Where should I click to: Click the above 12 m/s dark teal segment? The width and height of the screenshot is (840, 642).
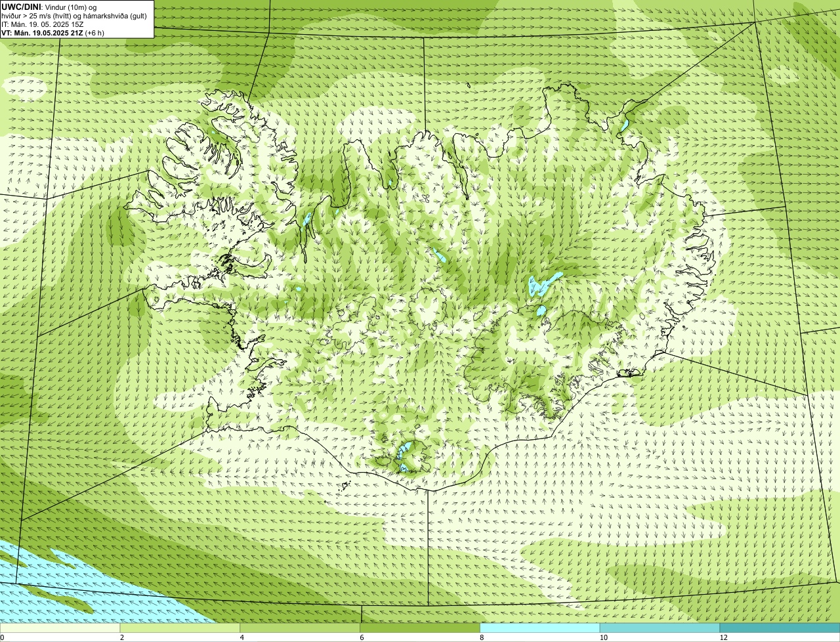pos(780,628)
